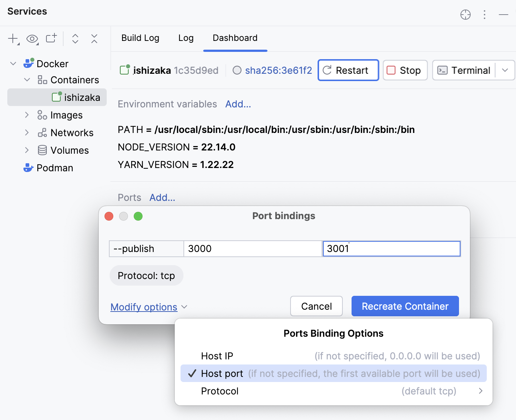Click the sha256:3e61f2 image link

point(278,70)
